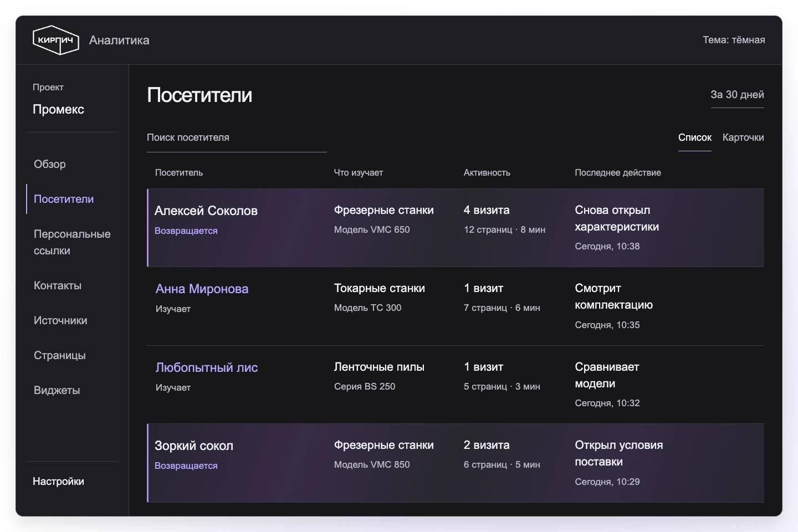Click the Сегодня, 10:32 timestamp
The image size is (798, 532).
coord(607,403)
